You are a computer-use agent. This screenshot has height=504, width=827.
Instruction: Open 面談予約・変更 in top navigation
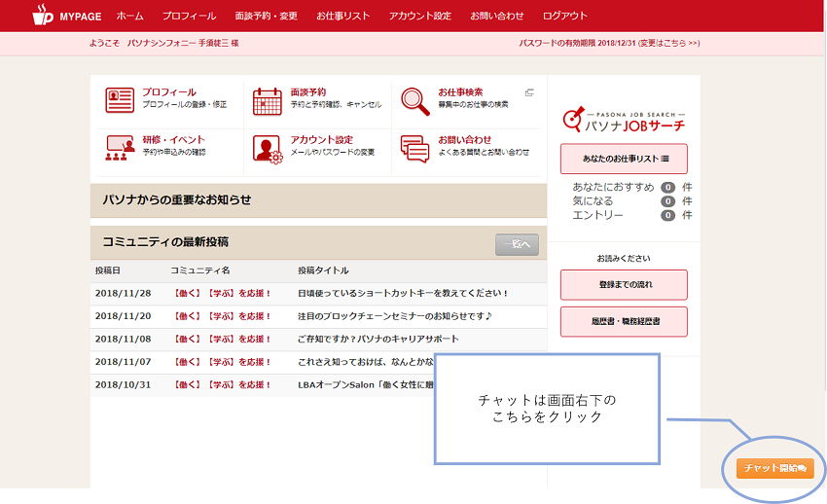(266, 16)
